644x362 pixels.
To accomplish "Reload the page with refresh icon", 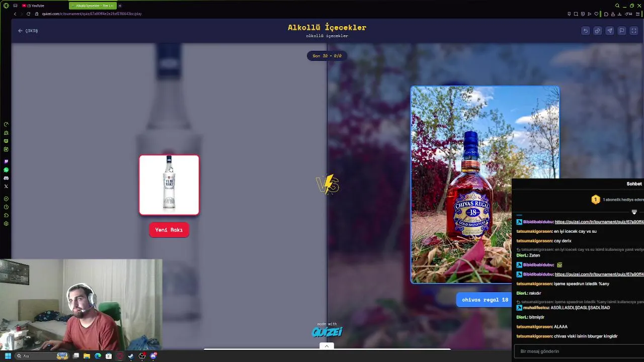I will click(28, 14).
